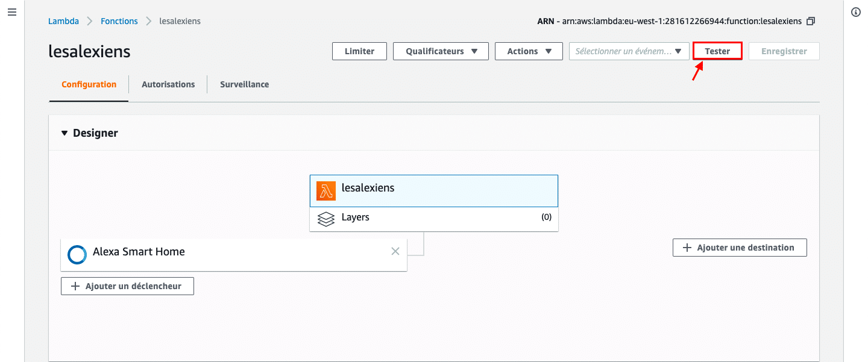Click Ajouter un déclencheur button
This screenshot has height=362, width=868.
click(127, 286)
